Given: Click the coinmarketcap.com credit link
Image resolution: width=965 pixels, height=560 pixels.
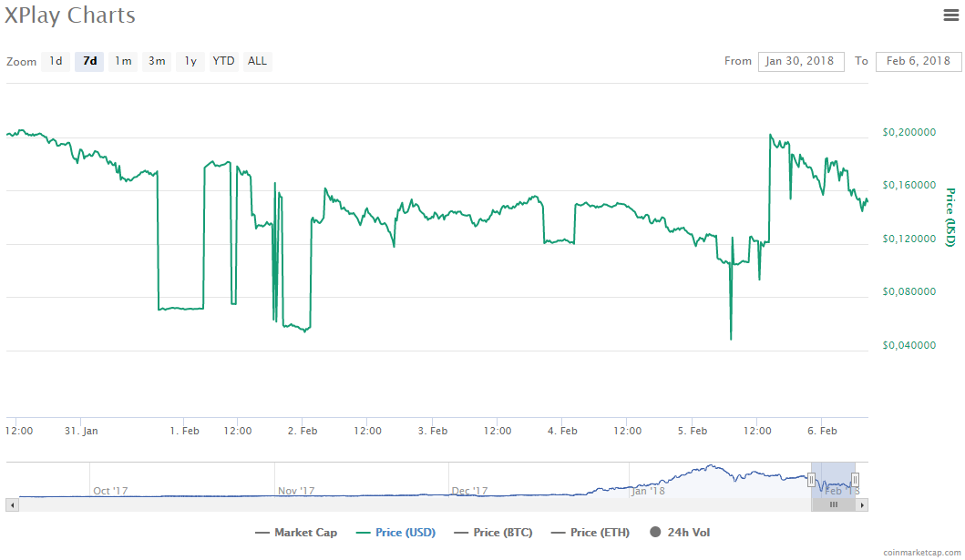Looking at the screenshot, I should tap(921, 553).
